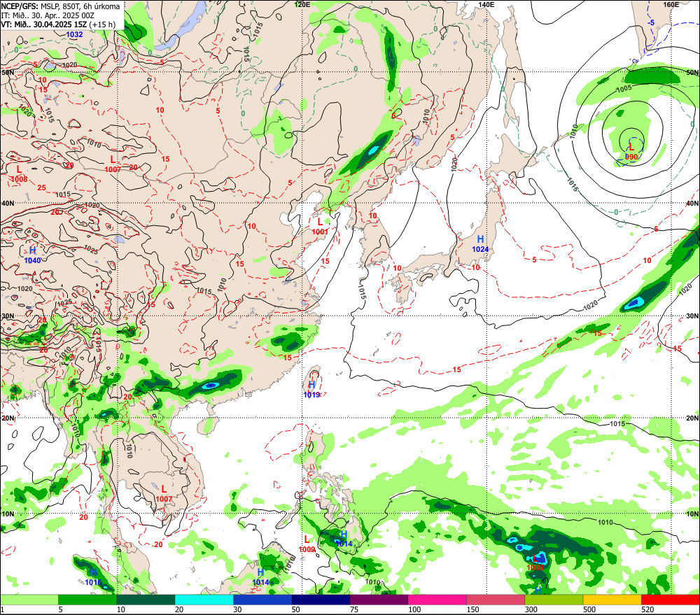Click the light green 1–5 legend swatch
Viewport: 700px width, 615px height.
(29, 600)
